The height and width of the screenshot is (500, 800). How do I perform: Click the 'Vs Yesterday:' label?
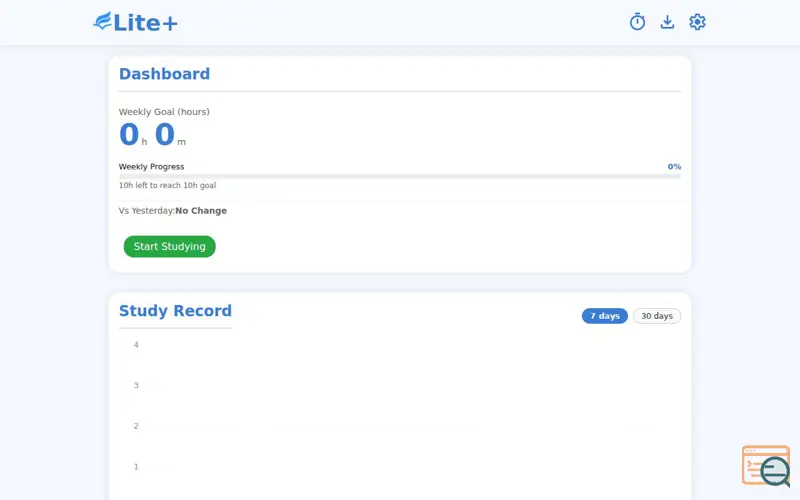(x=147, y=211)
